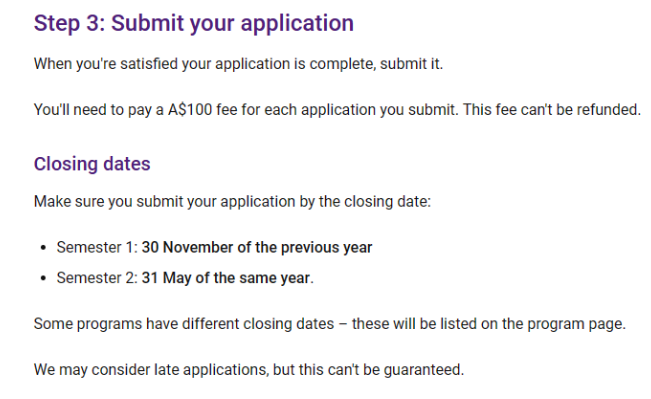
Task: Click the bullet point before Semester 1
Action: (x=44, y=248)
